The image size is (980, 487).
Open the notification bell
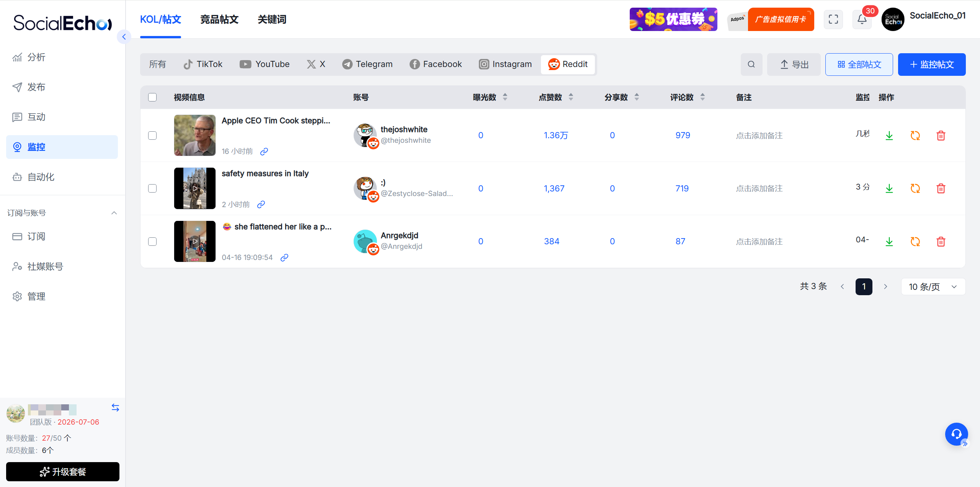pyautogui.click(x=862, y=19)
